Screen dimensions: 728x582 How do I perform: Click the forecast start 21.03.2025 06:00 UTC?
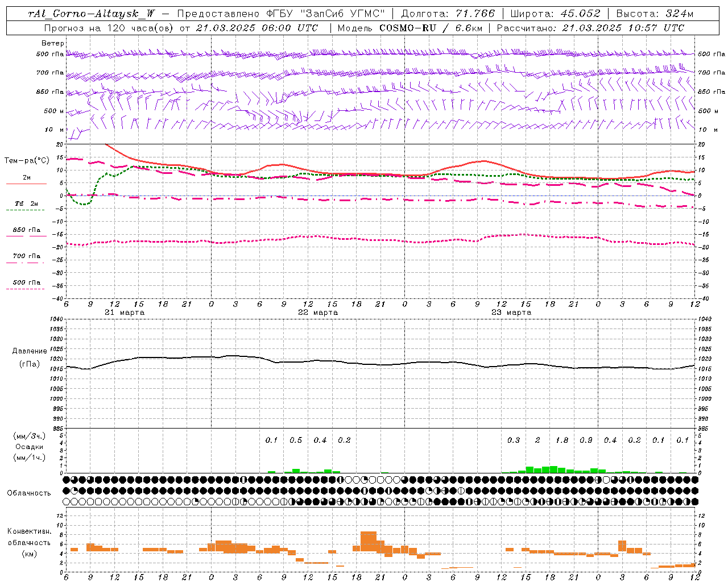[257, 28]
